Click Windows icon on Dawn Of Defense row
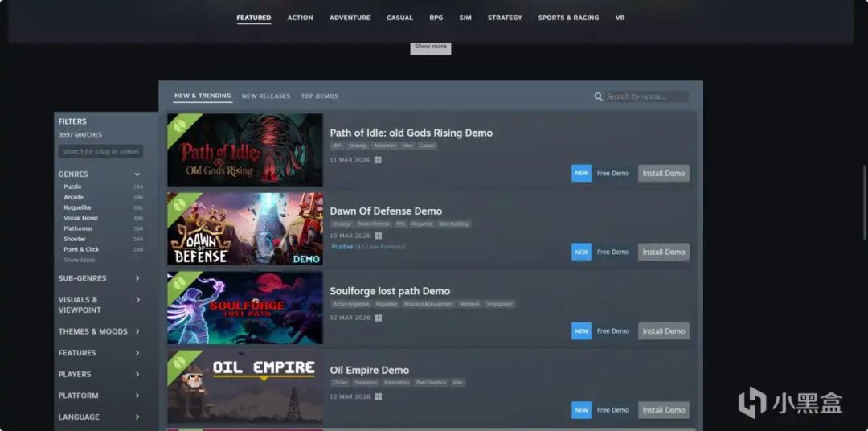Viewport: 868px width, 431px height. coord(378,236)
